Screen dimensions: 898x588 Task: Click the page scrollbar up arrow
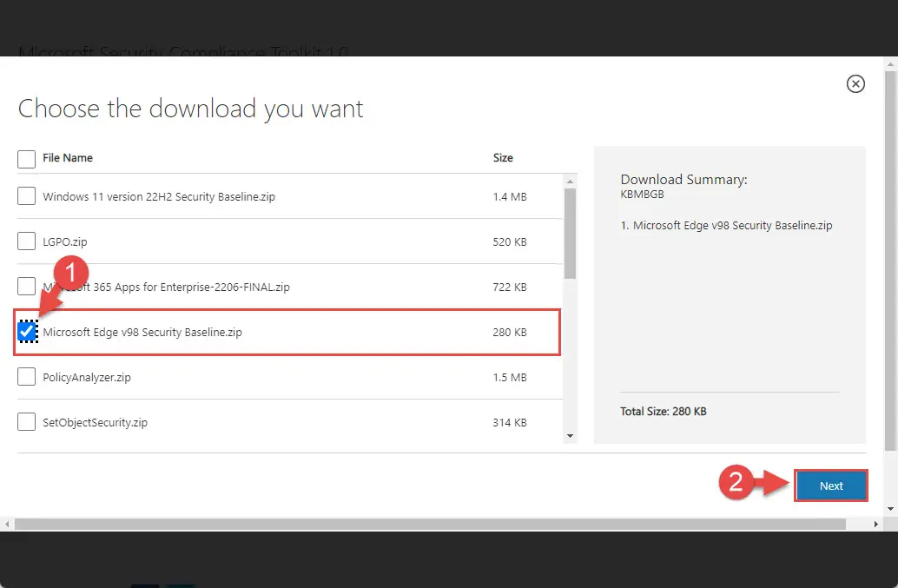pos(890,63)
